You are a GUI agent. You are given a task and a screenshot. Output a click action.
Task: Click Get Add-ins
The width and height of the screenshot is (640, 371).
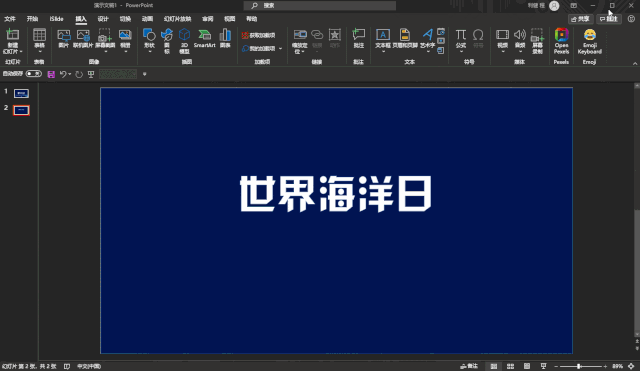click(x=258, y=36)
